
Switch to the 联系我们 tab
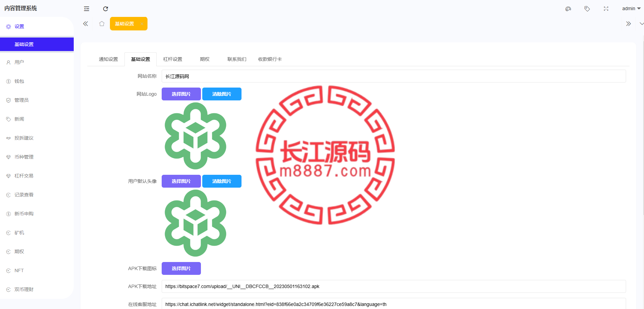pyautogui.click(x=237, y=59)
